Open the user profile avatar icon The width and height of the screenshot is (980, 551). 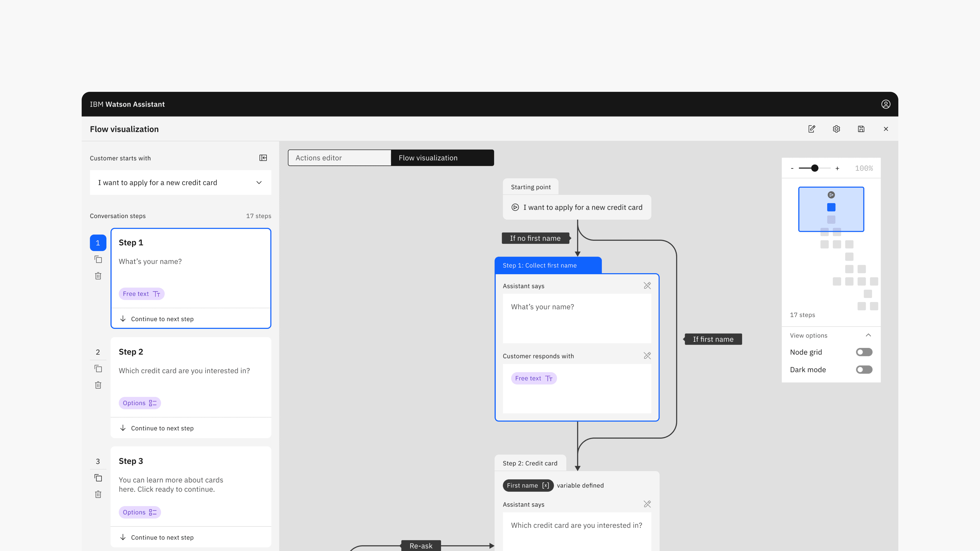[x=886, y=104]
